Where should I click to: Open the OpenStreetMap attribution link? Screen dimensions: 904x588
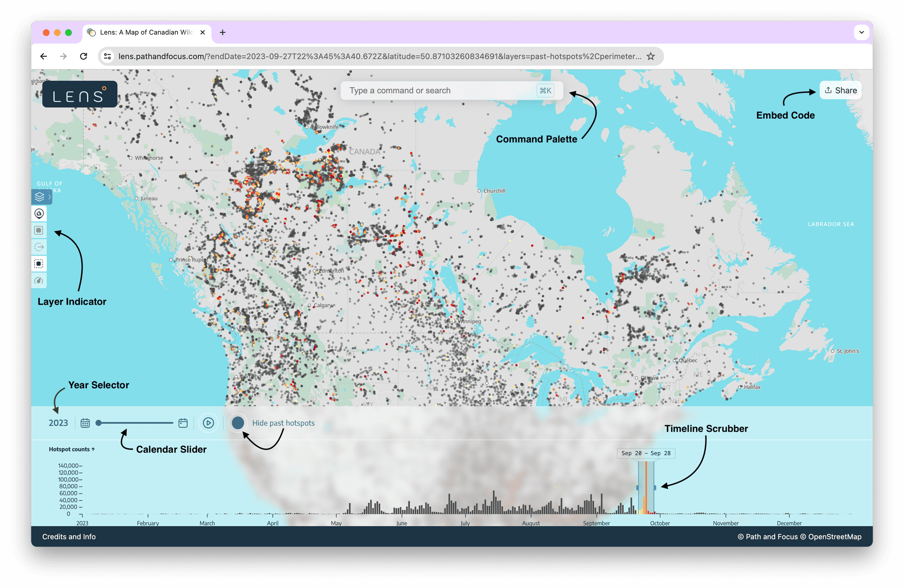point(831,537)
